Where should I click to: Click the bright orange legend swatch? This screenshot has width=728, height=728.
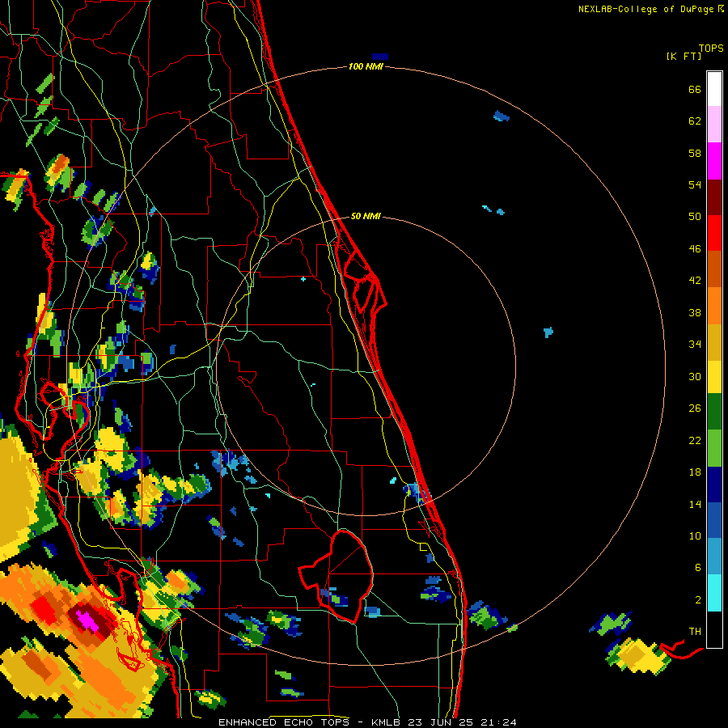pyautogui.click(x=714, y=306)
